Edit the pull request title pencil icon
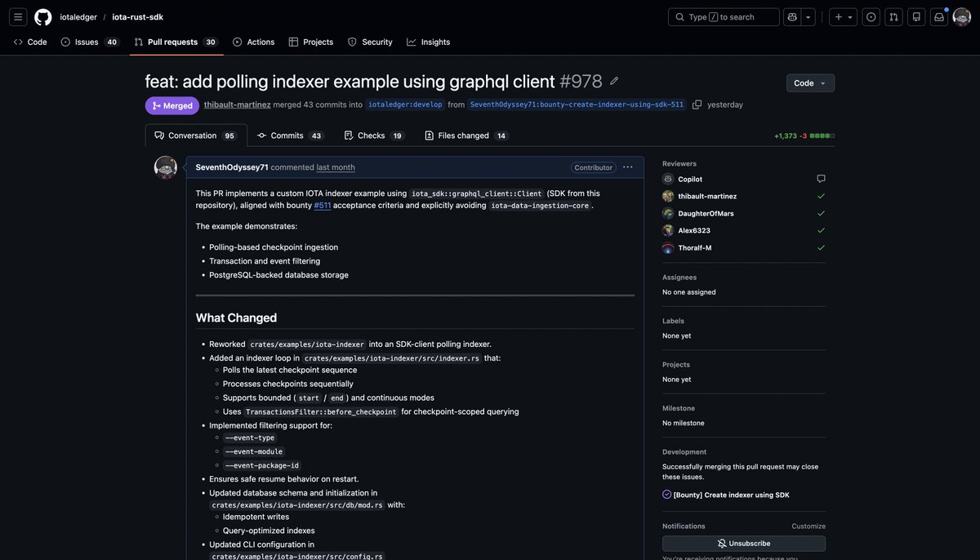The height and width of the screenshot is (560, 980). [614, 81]
